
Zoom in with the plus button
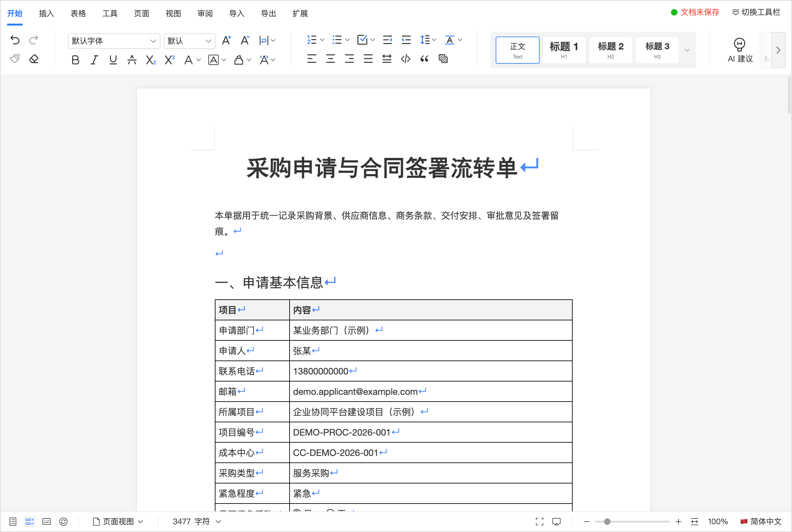678,521
